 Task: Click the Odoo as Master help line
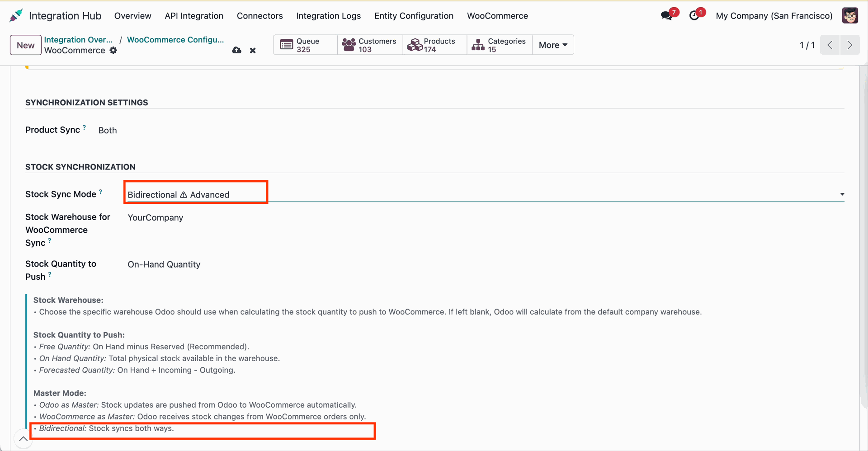195,405
